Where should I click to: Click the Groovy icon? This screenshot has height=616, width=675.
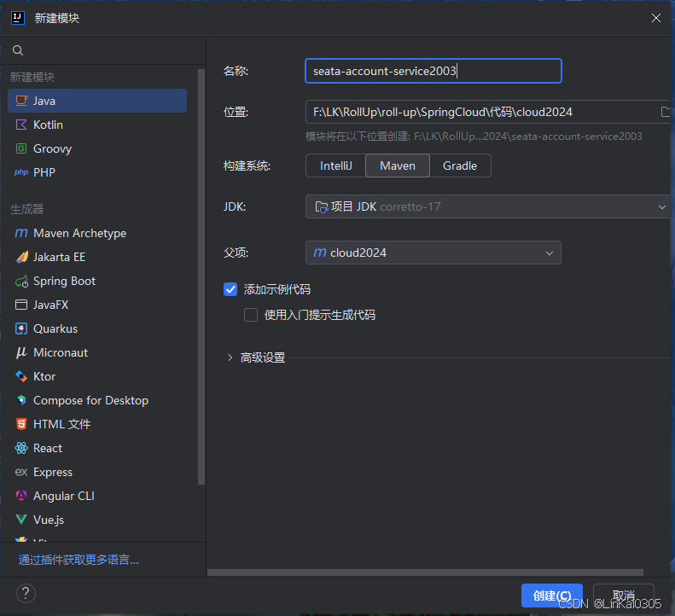click(x=21, y=148)
